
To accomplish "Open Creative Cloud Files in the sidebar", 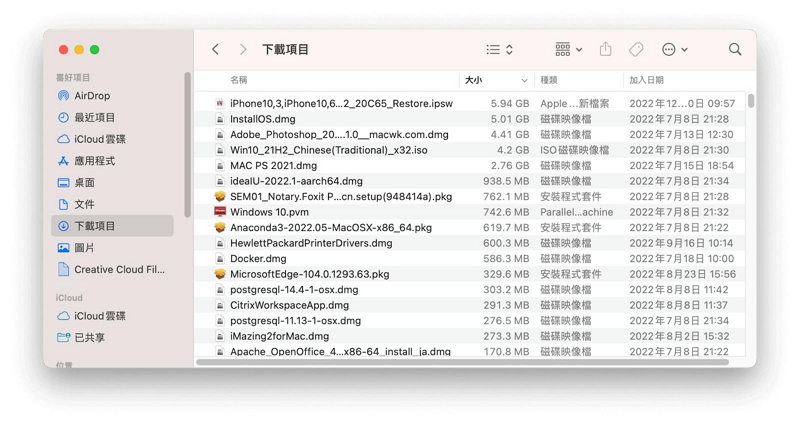I will (112, 269).
